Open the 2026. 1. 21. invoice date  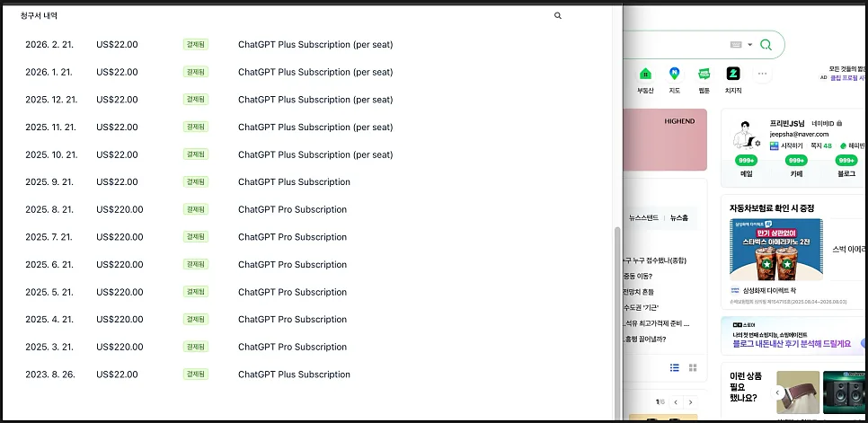49,72
